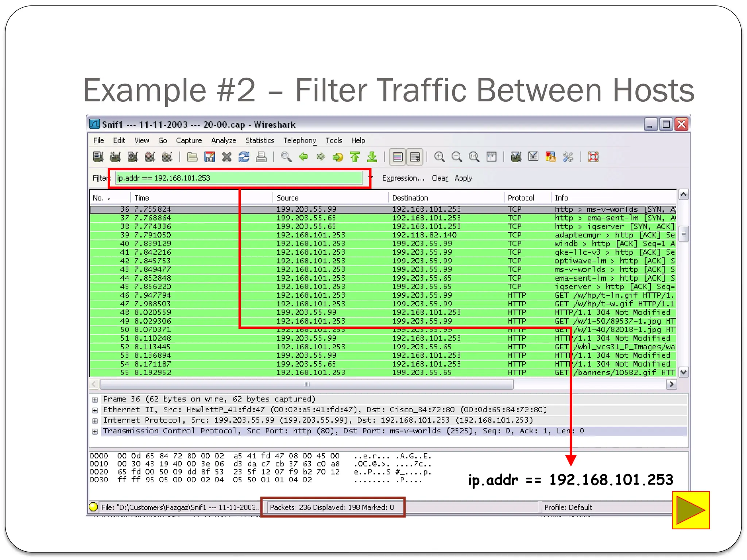
Task: Click horizontal scrollbar right arrow
Action: (x=671, y=384)
